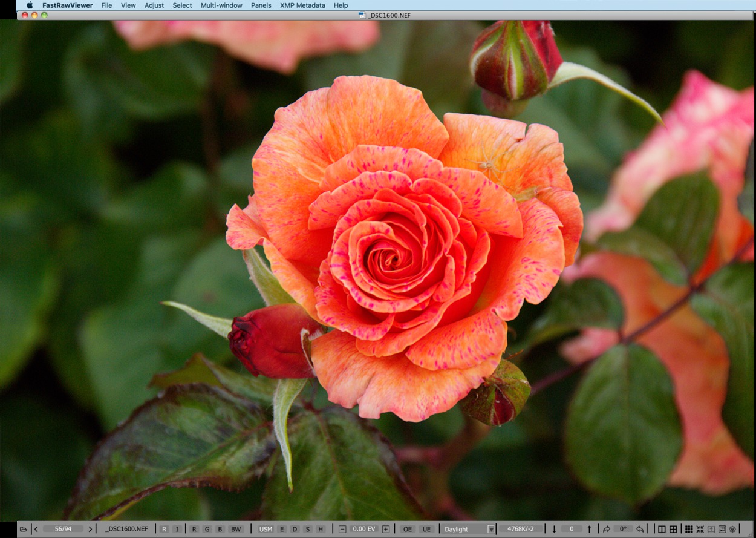The height and width of the screenshot is (538, 756).
Task: Rotate image counter-clockwise with the left arrow
Action: click(640, 529)
